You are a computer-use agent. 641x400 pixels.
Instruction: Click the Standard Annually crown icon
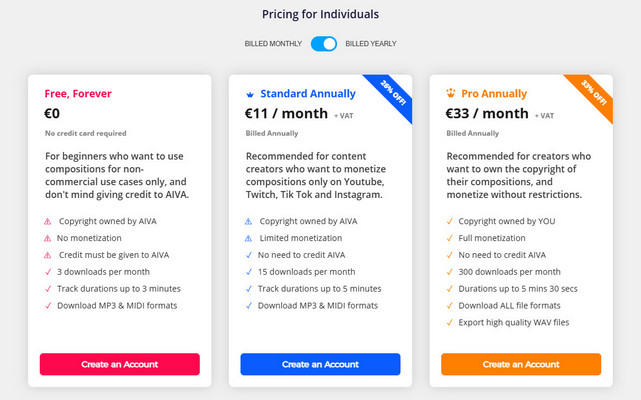(250, 94)
